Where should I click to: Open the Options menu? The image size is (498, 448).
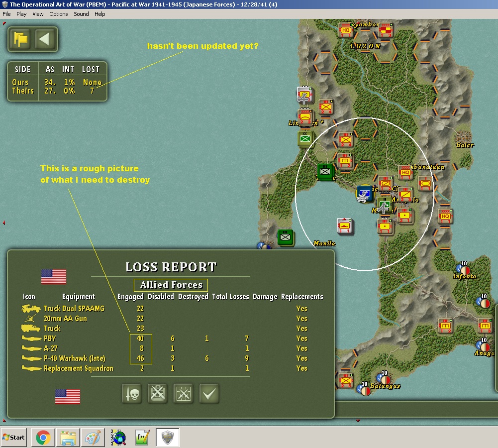58,14
